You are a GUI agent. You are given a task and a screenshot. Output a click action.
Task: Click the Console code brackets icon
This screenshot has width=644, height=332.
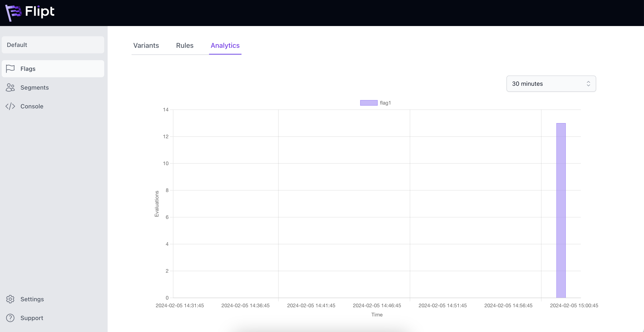(x=10, y=106)
